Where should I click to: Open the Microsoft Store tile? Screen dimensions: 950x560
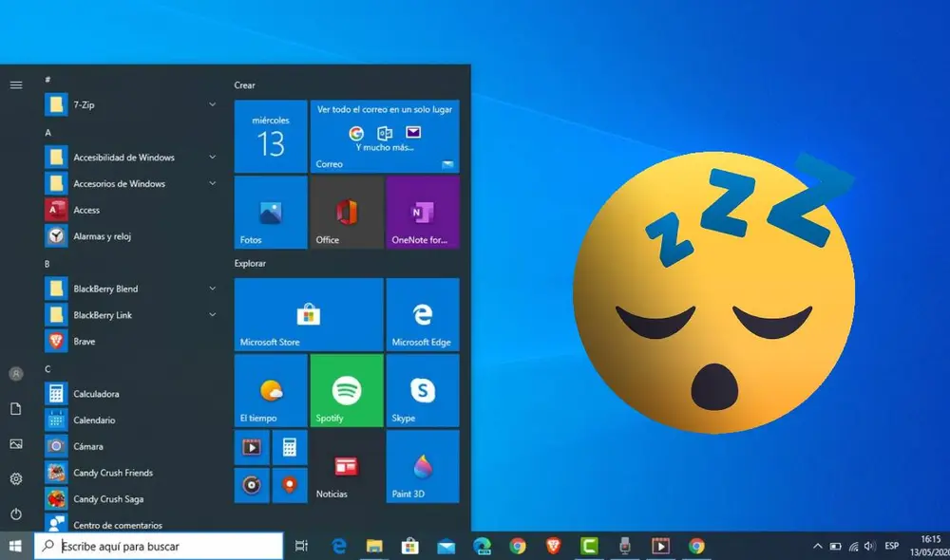[308, 315]
